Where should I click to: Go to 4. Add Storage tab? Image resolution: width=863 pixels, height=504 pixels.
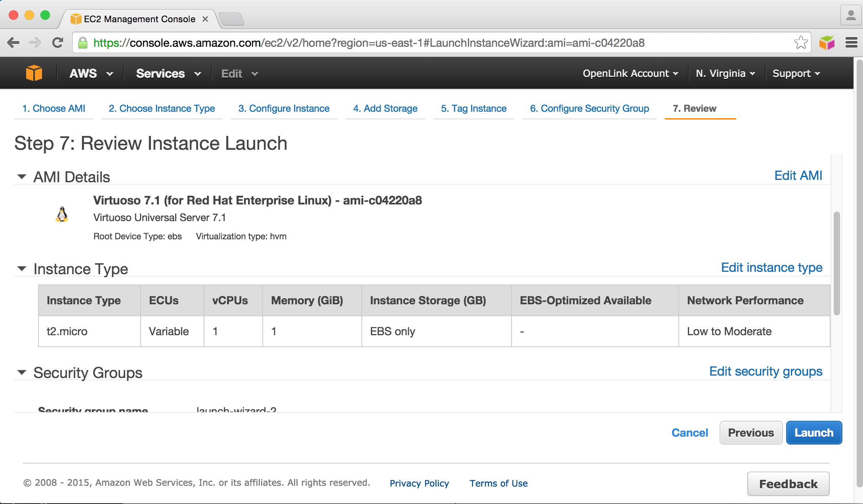click(x=385, y=109)
